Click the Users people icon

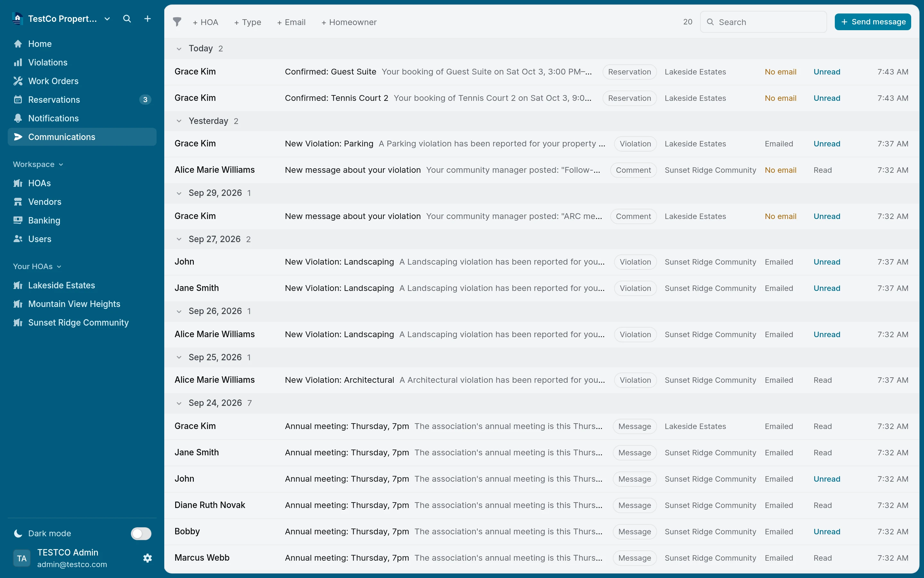point(18,239)
